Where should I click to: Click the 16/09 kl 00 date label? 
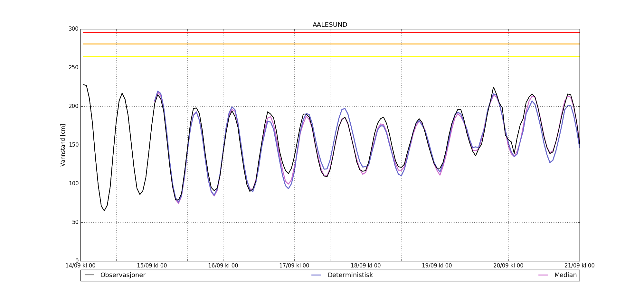223,266
